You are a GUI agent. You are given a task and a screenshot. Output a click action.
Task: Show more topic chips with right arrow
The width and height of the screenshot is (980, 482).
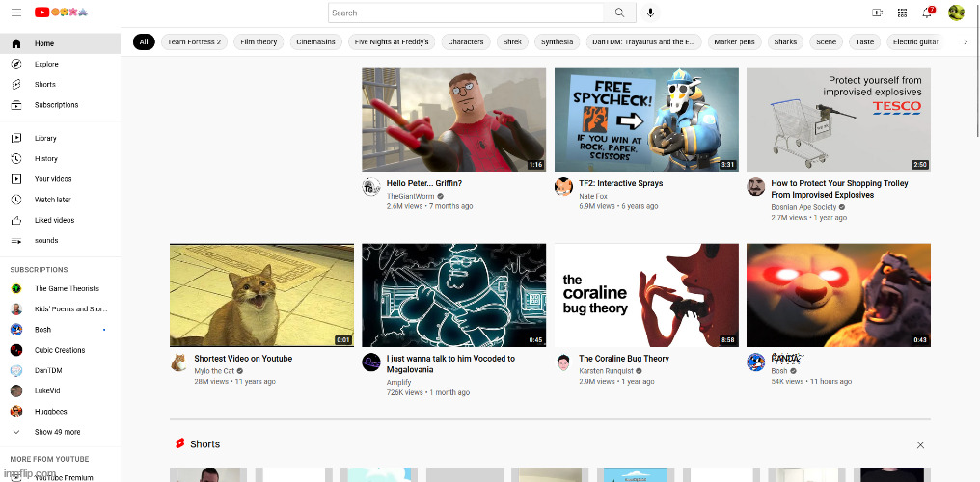click(x=966, y=41)
